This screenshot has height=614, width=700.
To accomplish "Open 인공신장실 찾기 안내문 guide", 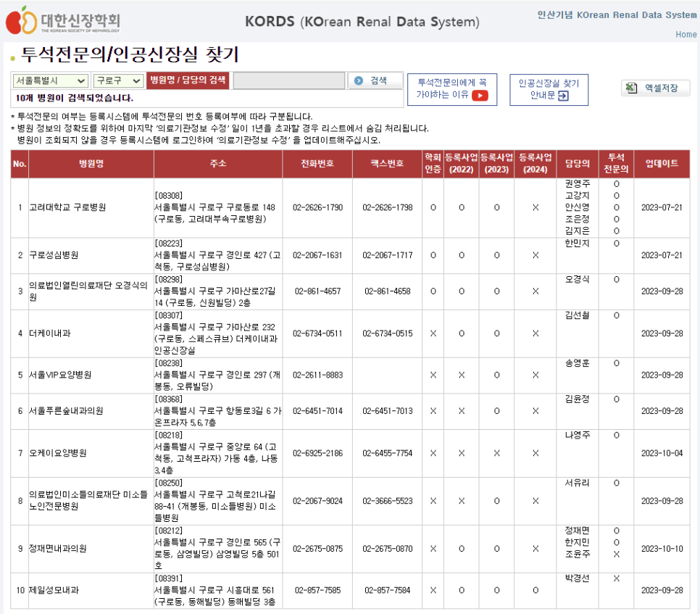I will pos(549,90).
